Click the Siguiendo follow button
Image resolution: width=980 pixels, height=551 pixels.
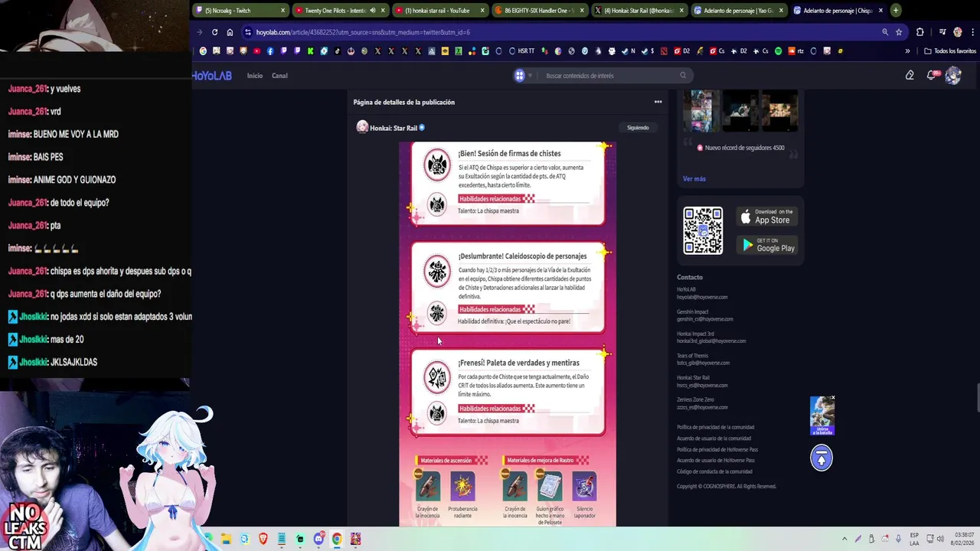tap(638, 128)
